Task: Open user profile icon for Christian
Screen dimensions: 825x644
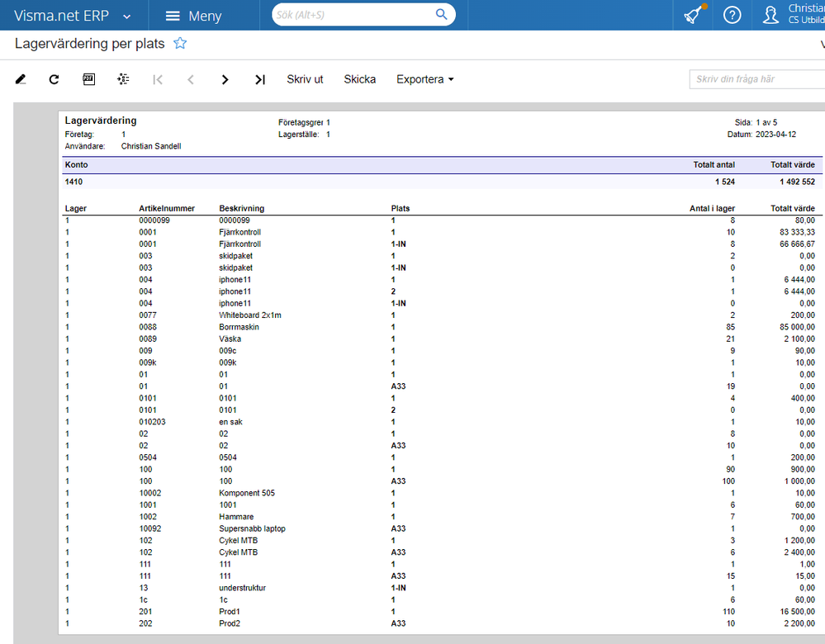Action: pos(770,15)
